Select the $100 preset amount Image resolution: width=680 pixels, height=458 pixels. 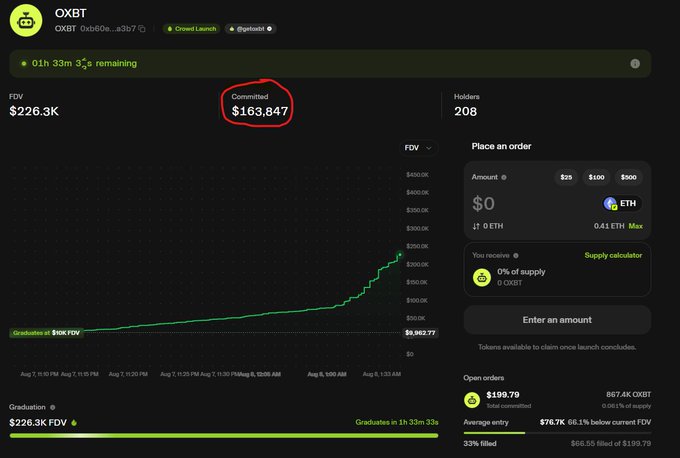pos(596,177)
